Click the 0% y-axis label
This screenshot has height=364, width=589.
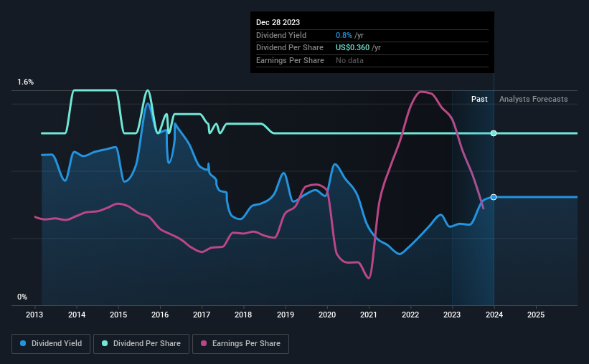pyautogui.click(x=22, y=297)
